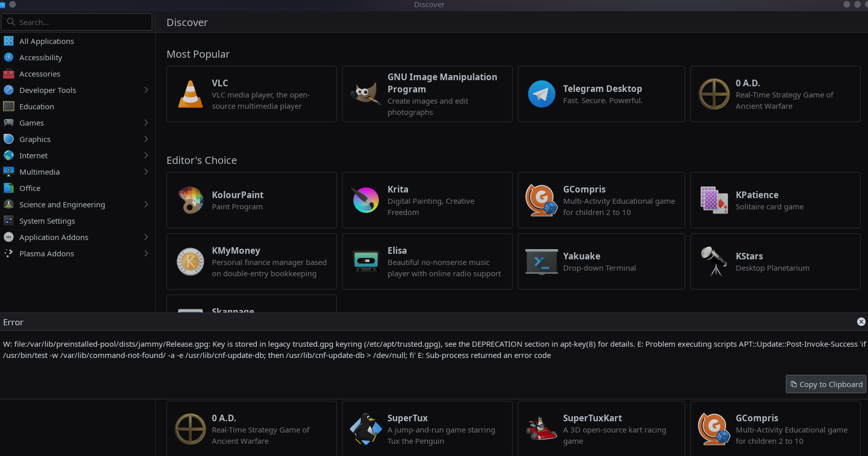
Task: Expand the Games category chevron
Action: coord(146,123)
